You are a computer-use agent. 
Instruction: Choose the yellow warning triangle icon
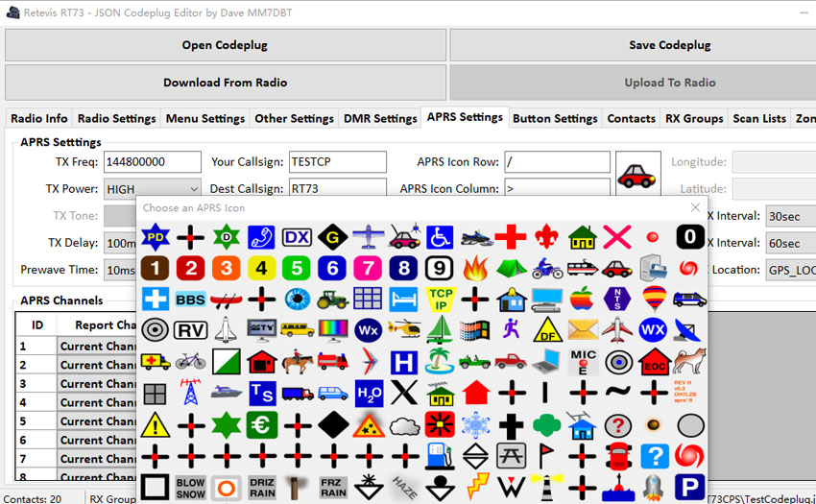(x=156, y=424)
